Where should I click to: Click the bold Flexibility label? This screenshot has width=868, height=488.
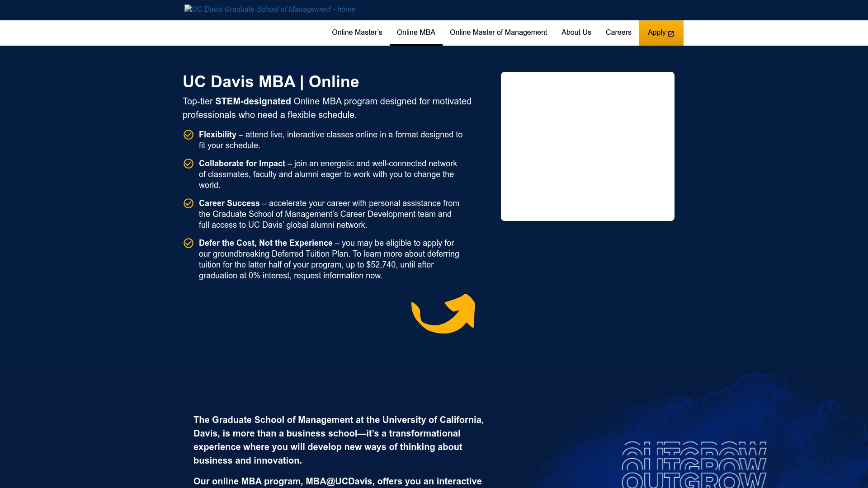point(217,135)
